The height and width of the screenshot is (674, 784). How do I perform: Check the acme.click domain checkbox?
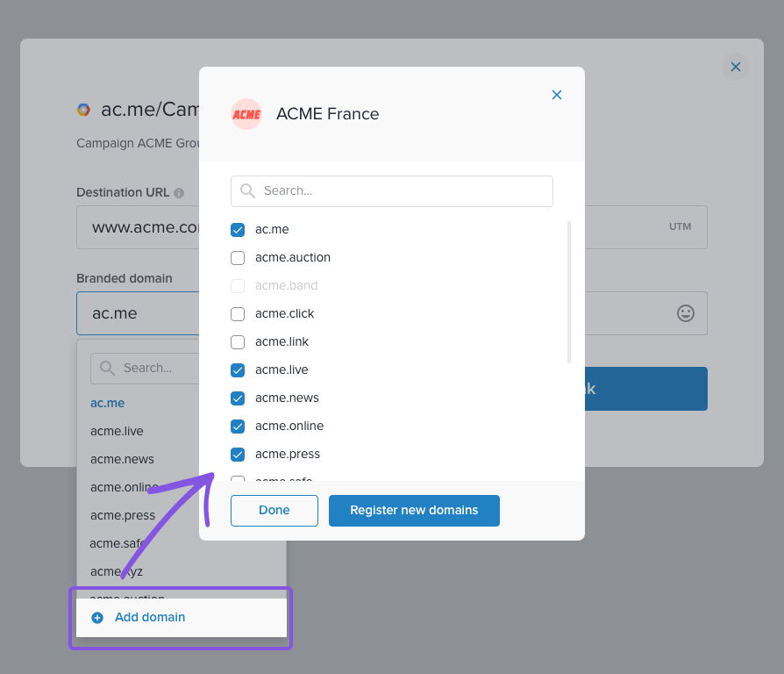tap(238, 313)
